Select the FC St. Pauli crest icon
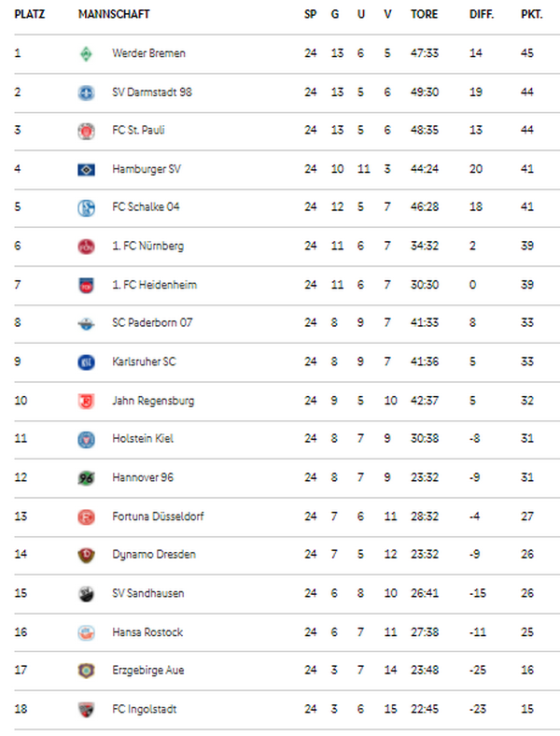 point(86,131)
